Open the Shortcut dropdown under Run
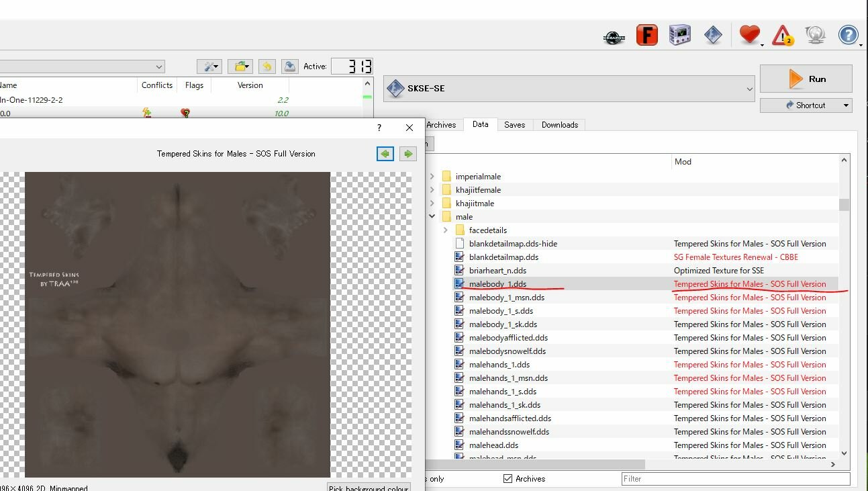 (806, 105)
